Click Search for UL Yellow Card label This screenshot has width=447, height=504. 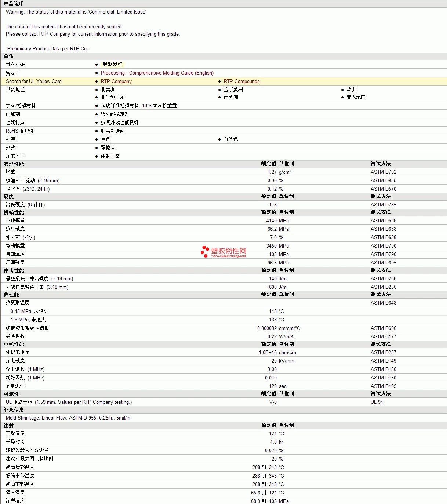(x=34, y=82)
